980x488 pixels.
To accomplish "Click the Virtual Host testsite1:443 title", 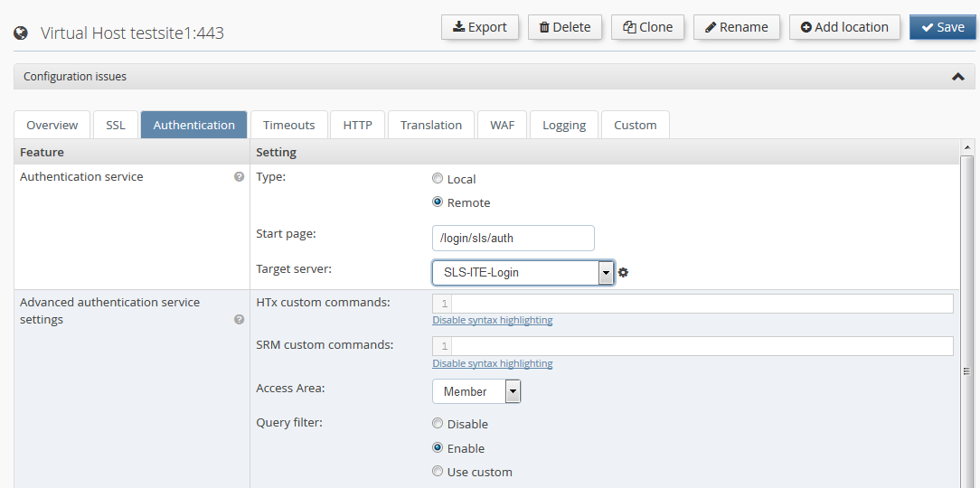I will [132, 33].
